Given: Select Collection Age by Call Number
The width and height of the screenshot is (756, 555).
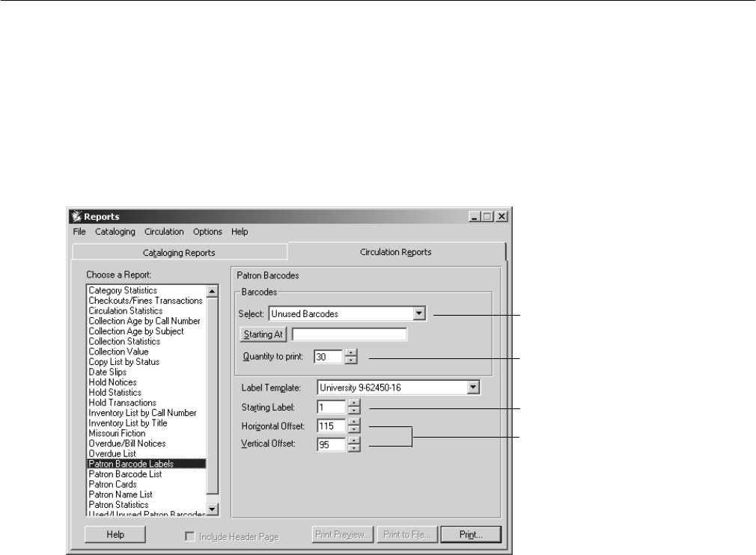Looking at the screenshot, I should click(144, 321).
